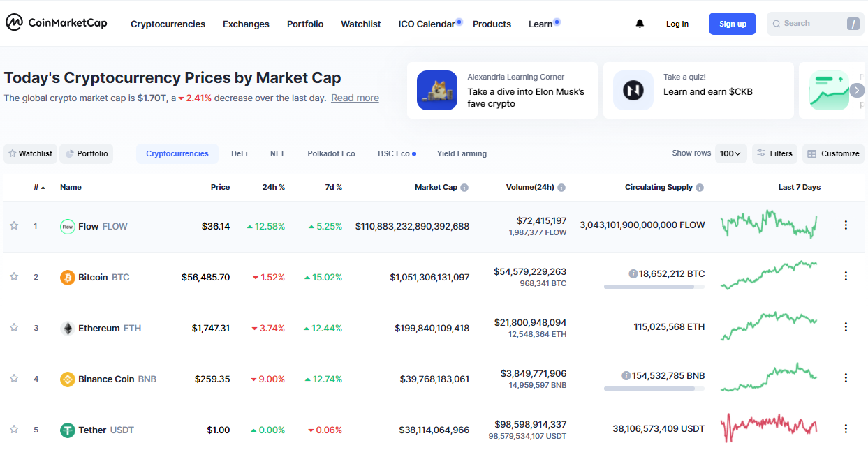Open the Circulating Supply info icon
868x459 pixels.
click(700, 188)
